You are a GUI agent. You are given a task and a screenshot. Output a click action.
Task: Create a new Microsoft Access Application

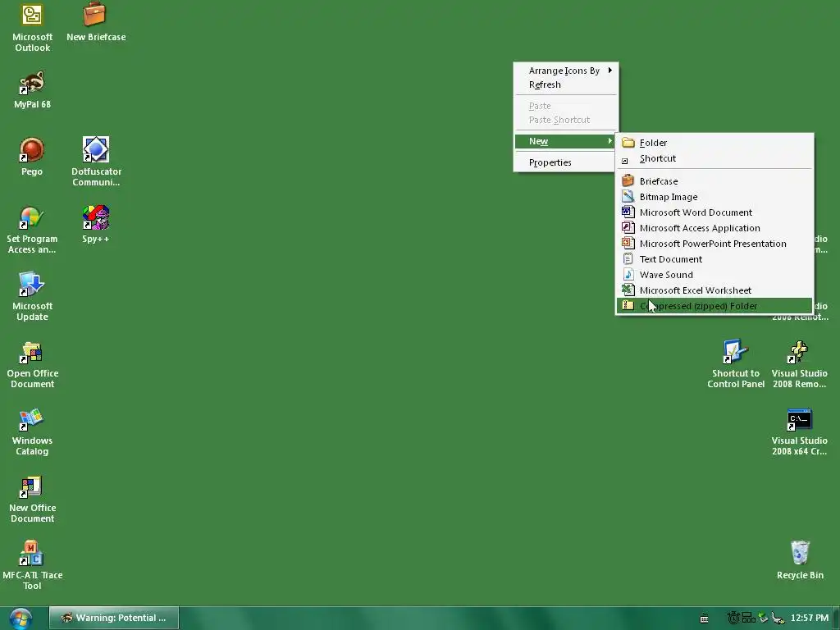[x=714, y=228]
